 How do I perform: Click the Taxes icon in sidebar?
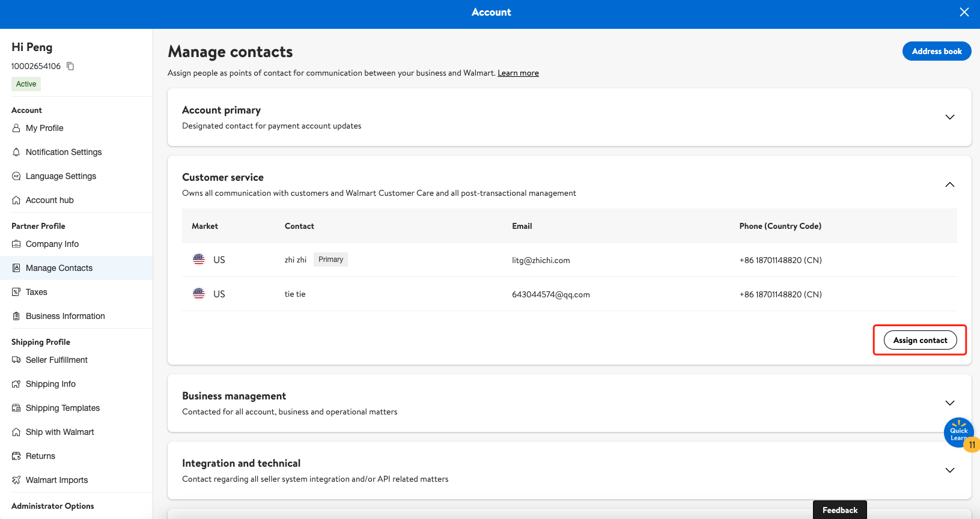[x=16, y=292]
